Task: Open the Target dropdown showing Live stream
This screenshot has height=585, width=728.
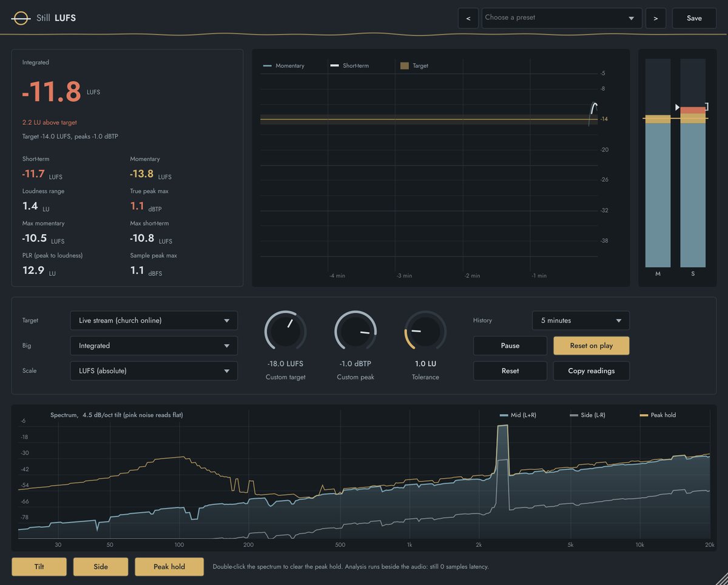Action: pyautogui.click(x=154, y=320)
